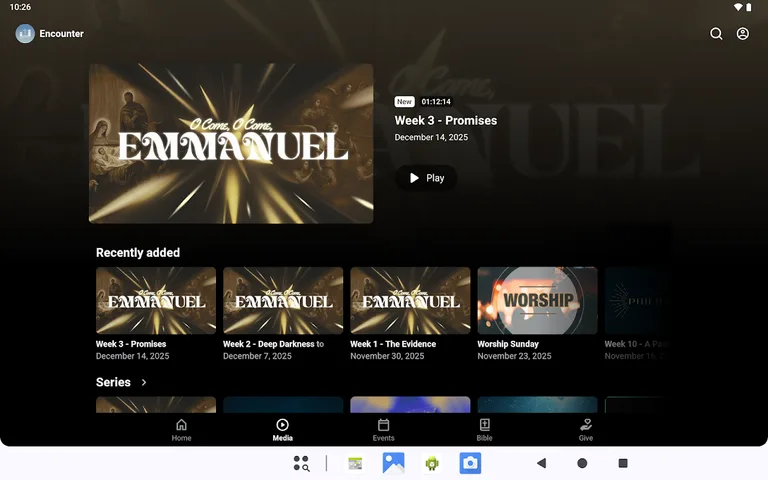Click the November 30, 2025 date text
The image size is (768, 480).
pyautogui.click(x=387, y=356)
